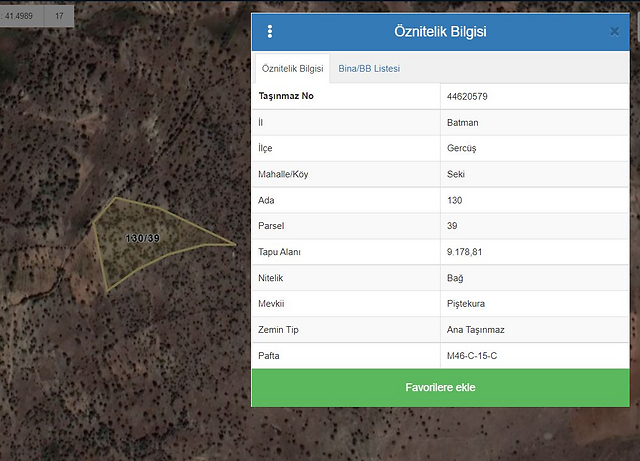Viewport: 640px width, 461px height.
Task: Click the Pafta value M46-C-15-C
Action: pyautogui.click(x=473, y=355)
